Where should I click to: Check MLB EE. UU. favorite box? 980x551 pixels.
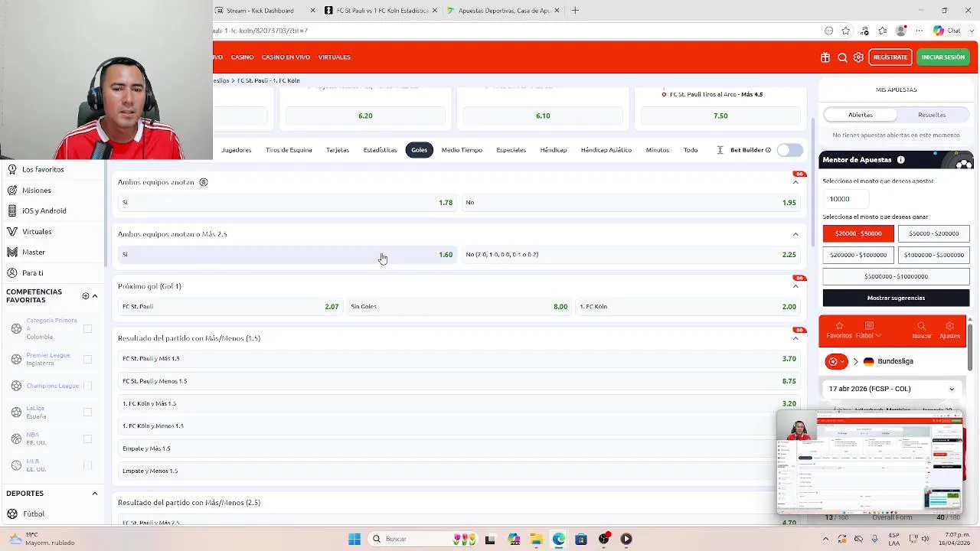(x=87, y=465)
